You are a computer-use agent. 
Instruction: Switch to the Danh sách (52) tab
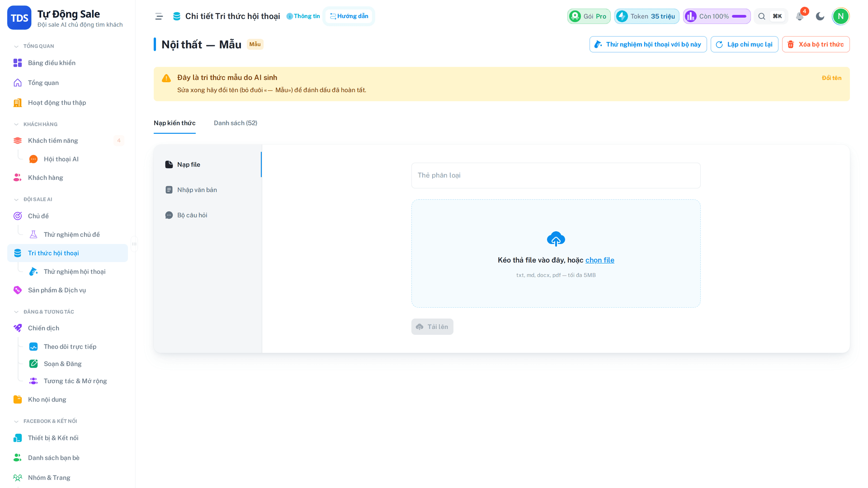[236, 123]
